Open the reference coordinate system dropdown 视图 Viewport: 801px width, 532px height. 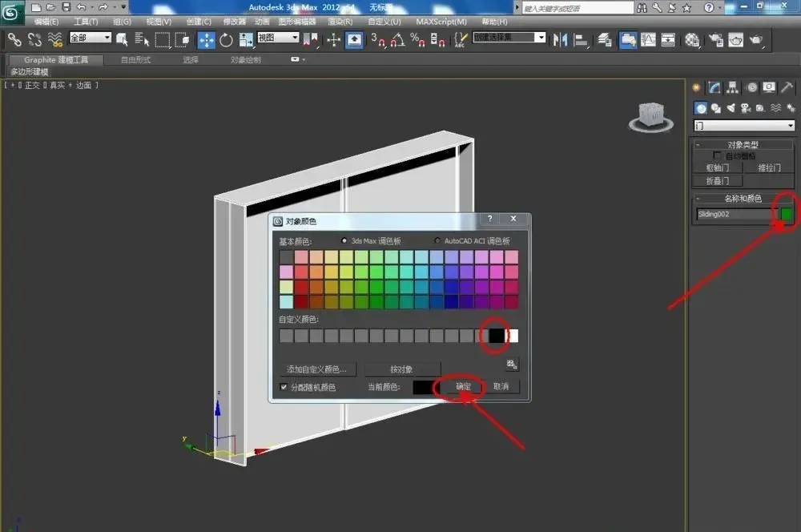click(x=278, y=38)
